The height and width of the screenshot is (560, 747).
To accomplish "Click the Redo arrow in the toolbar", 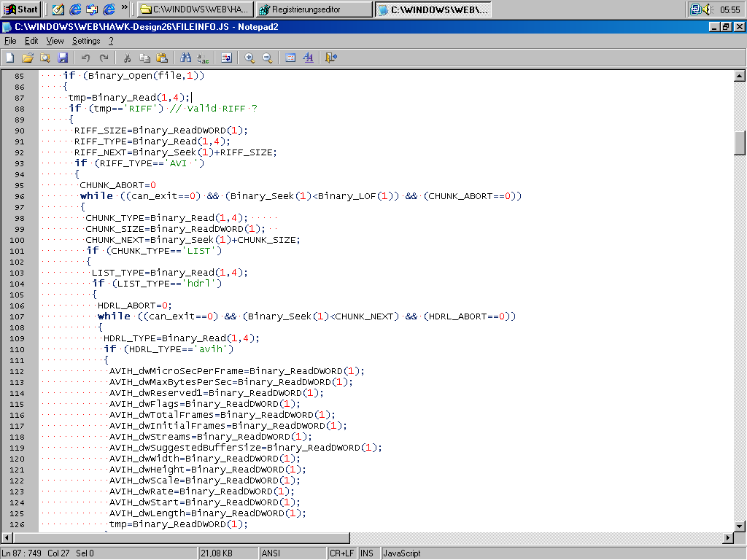I will coord(104,58).
